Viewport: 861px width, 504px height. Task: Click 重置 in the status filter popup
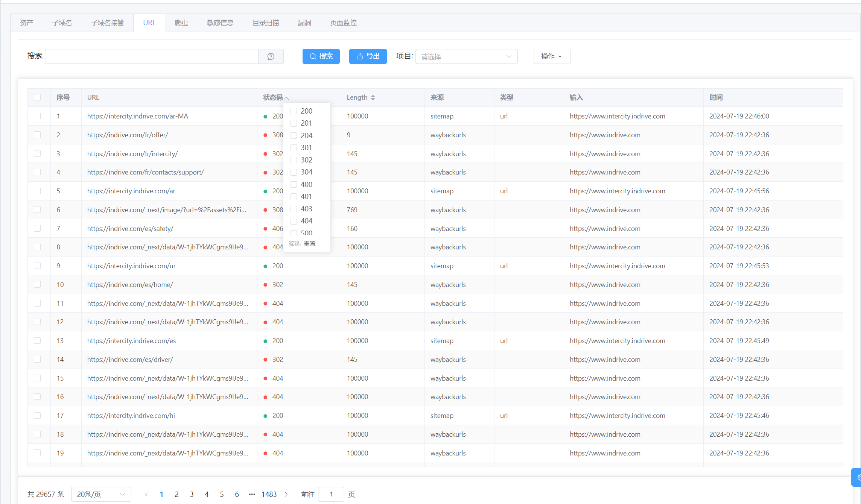(x=310, y=244)
